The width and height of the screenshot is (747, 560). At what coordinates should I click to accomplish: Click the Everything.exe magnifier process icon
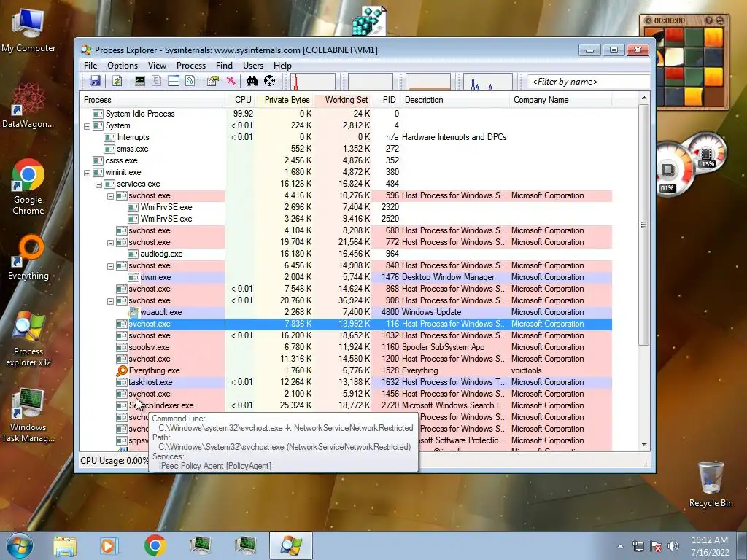pos(122,370)
